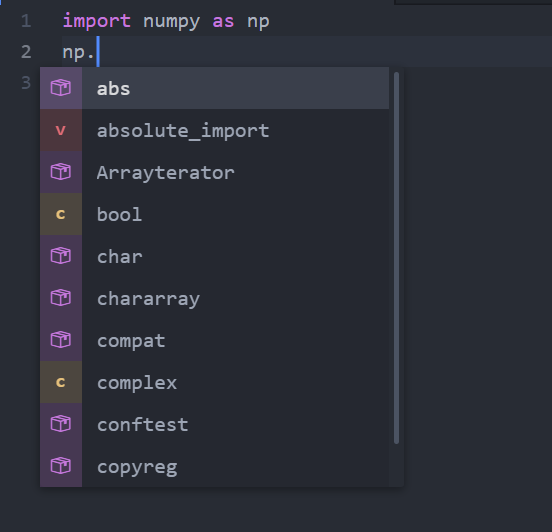The width and height of the screenshot is (552, 532).
Task: Pick the Arrayterator completion entry
Action: [214, 172]
